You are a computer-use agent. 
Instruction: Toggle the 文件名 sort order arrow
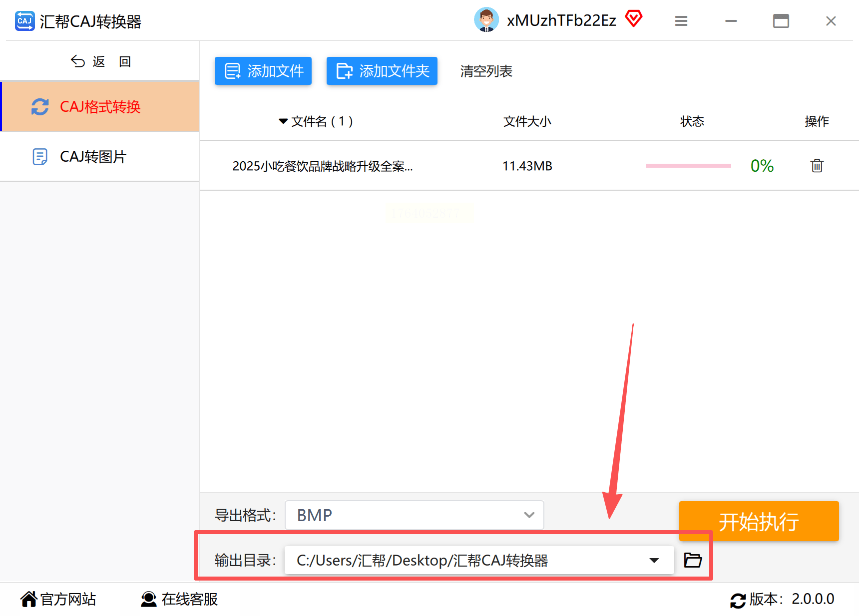283,121
